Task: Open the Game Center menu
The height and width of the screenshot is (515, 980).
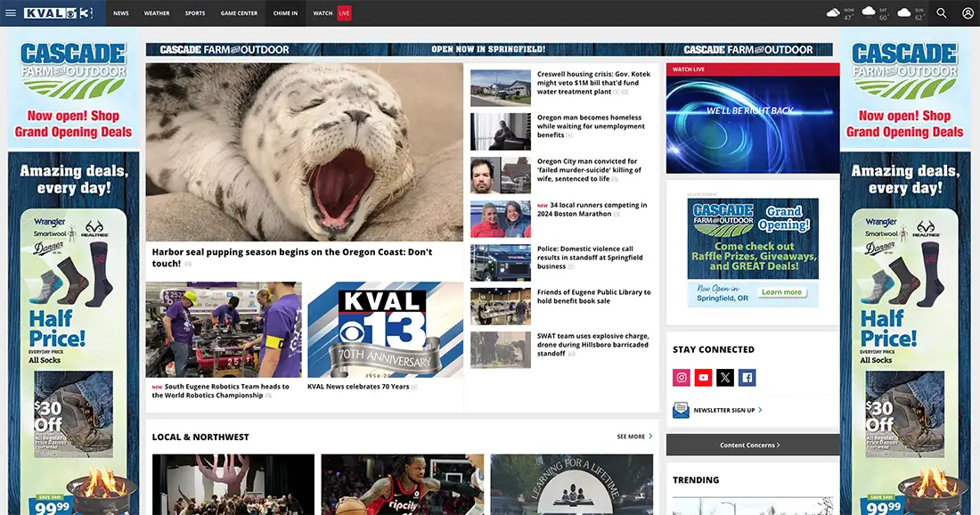Action: tap(239, 13)
